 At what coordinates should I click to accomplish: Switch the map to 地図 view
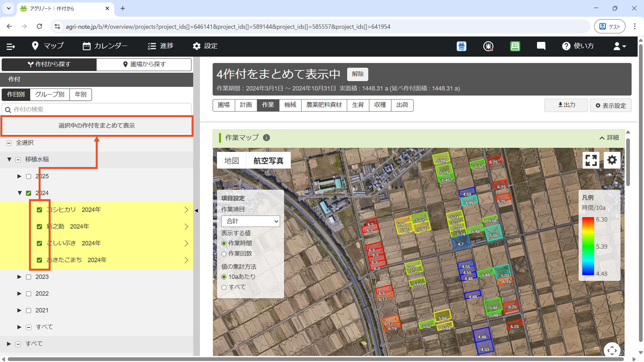[x=232, y=161]
